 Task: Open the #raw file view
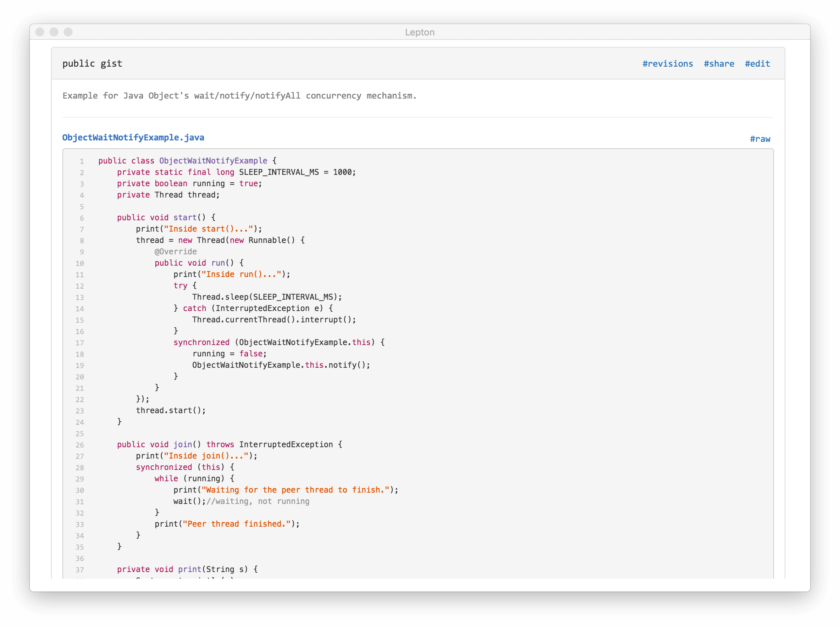pos(760,139)
